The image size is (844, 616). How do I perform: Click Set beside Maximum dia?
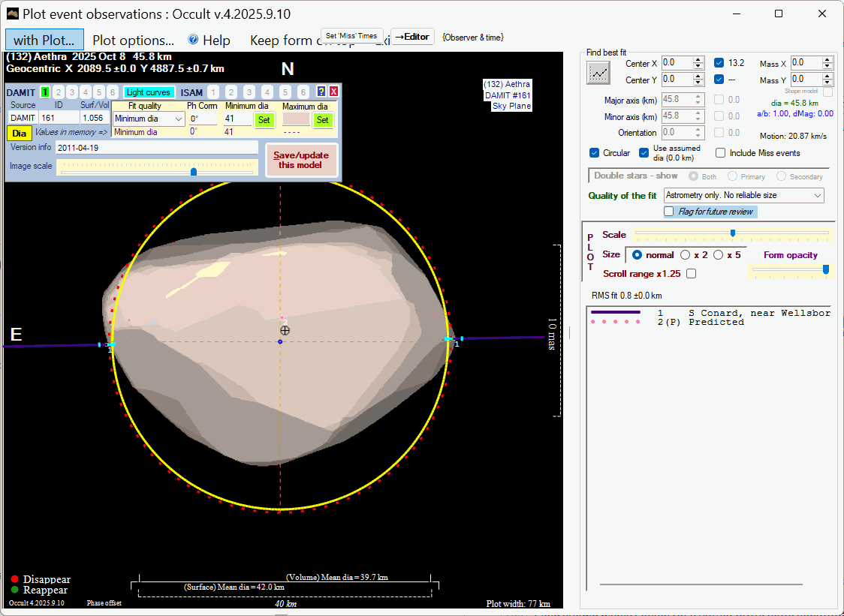click(x=322, y=119)
